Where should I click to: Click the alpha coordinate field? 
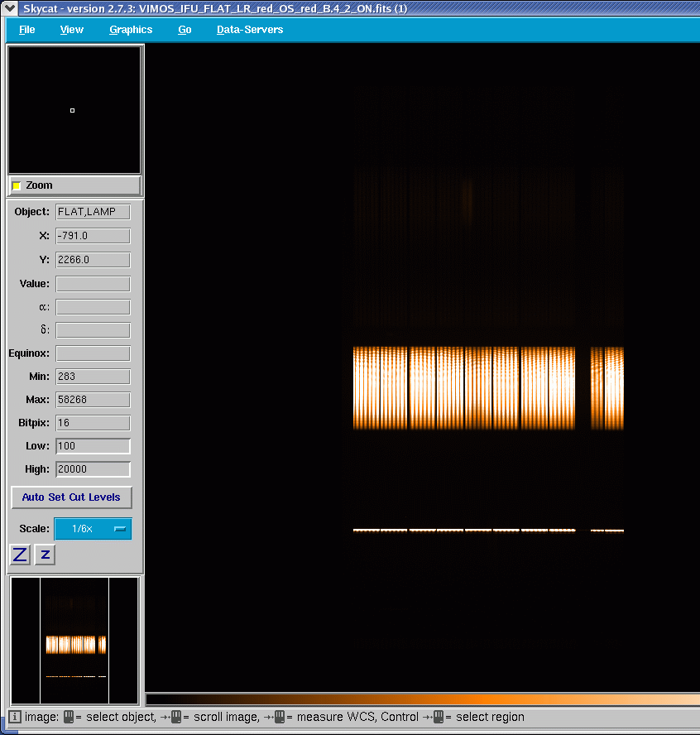point(93,307)
